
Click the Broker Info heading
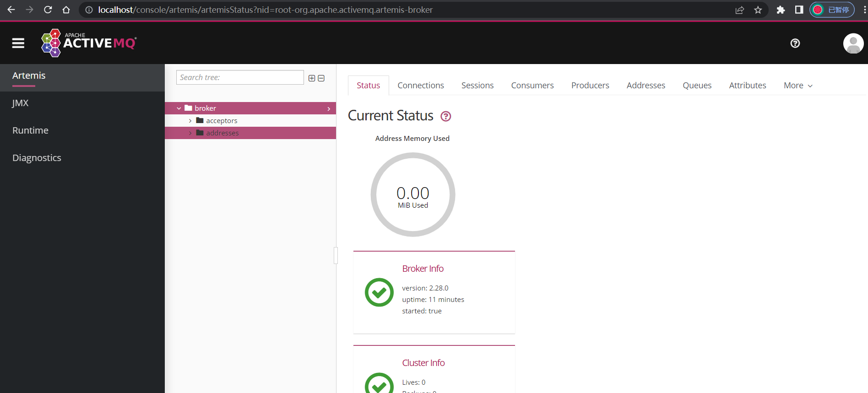(x=423, y=269)
